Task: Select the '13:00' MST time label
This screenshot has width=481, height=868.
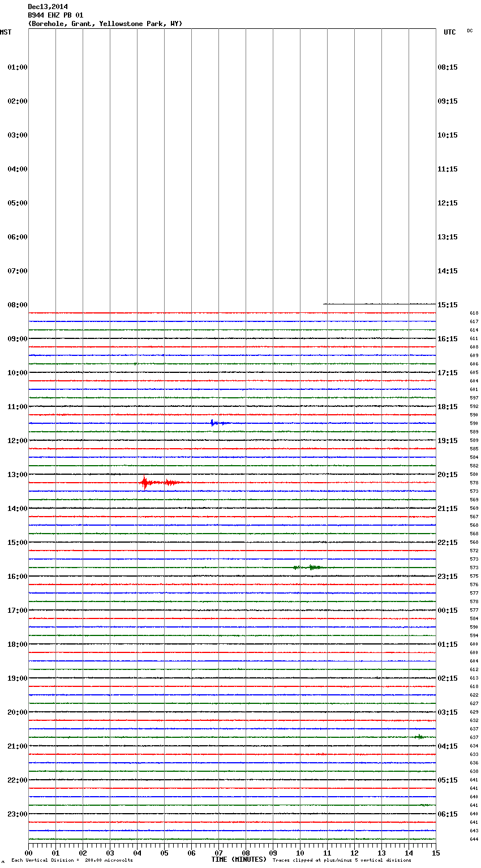Action: coord(18,475)
